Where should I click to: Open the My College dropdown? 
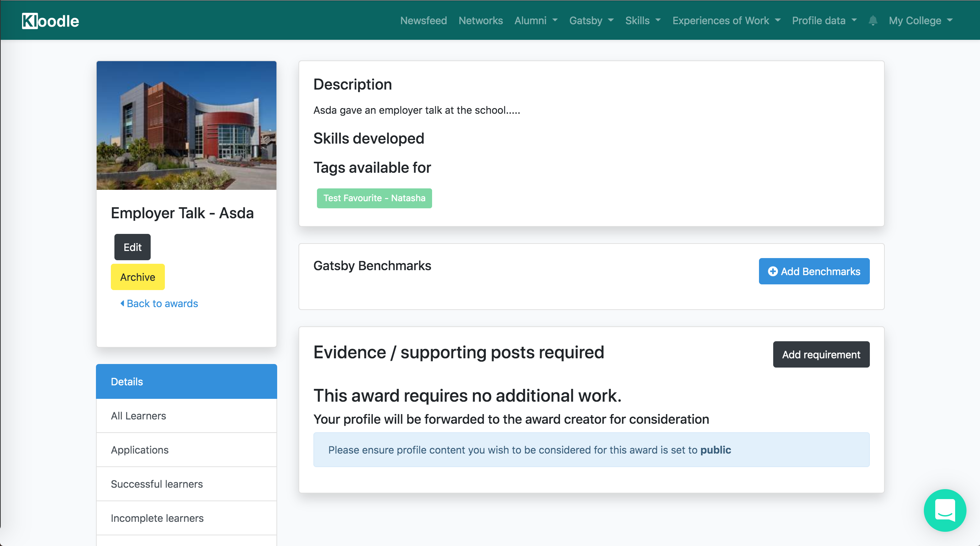tap(921, 21)
